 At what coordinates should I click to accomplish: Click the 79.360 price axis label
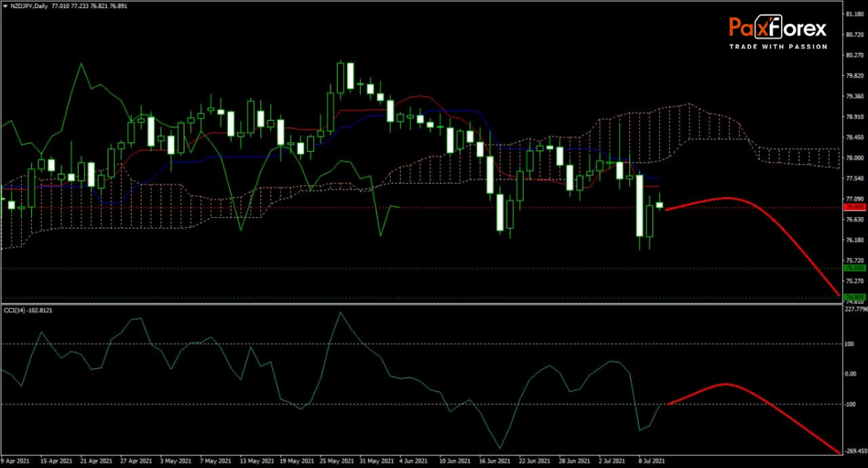click(854, 95)
